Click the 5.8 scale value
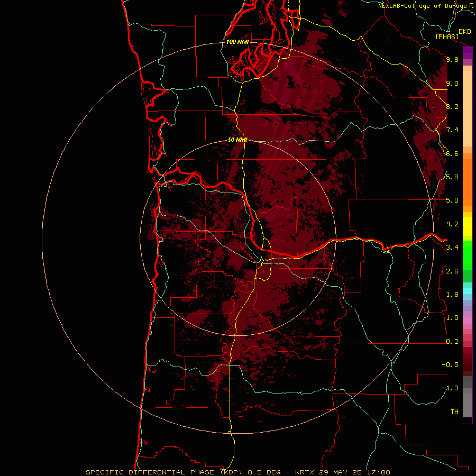Screen dimensions: 476x476 pyautogui.click(x=452, y=177)
